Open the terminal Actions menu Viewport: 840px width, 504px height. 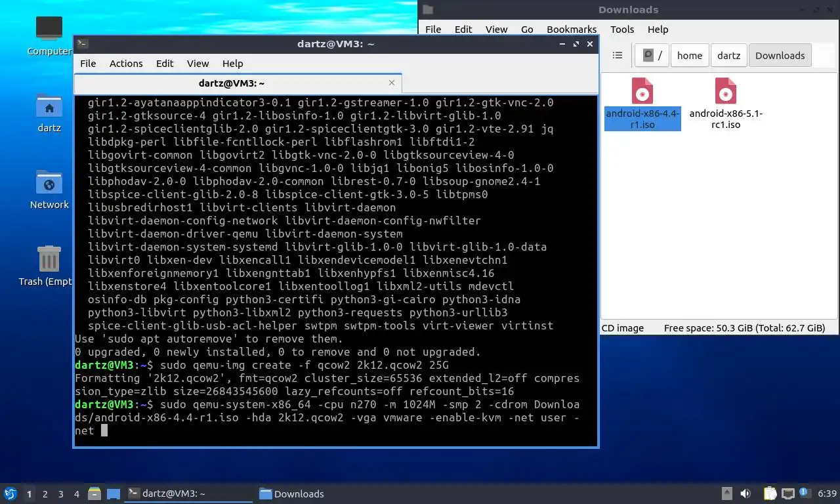(x=126, y=64)
